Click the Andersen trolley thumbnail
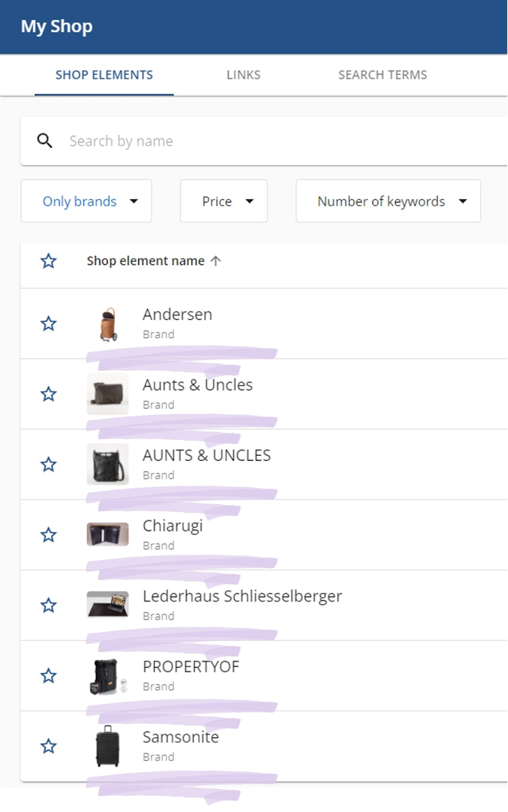Image resolution: width=508 pixels, height=812 pixels. (x=108, y=324)
